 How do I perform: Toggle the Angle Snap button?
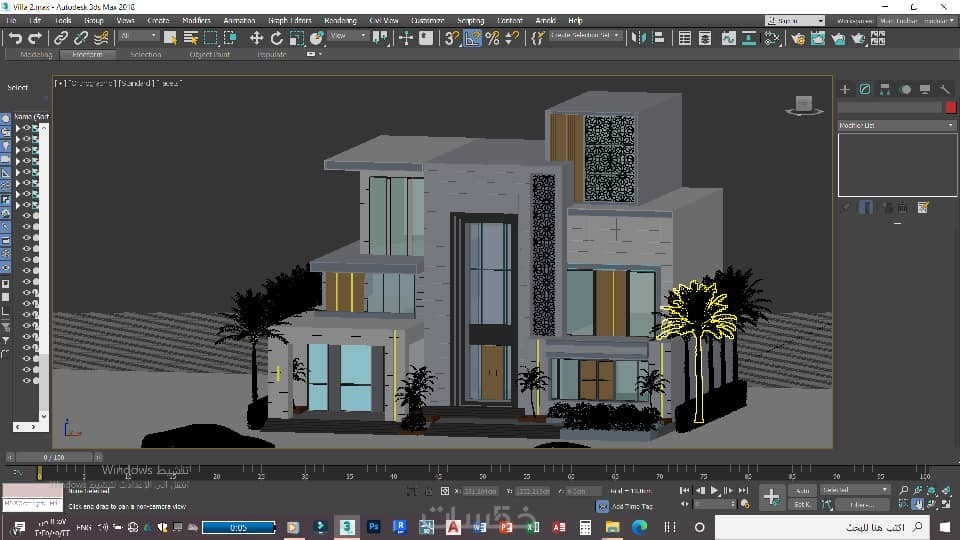[x=472, y=38]
